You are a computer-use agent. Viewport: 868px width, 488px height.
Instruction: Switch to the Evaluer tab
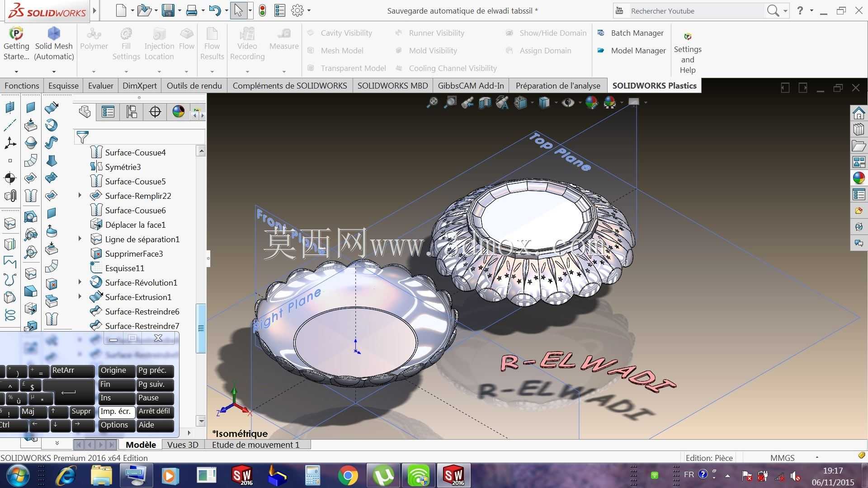(101, 85)
